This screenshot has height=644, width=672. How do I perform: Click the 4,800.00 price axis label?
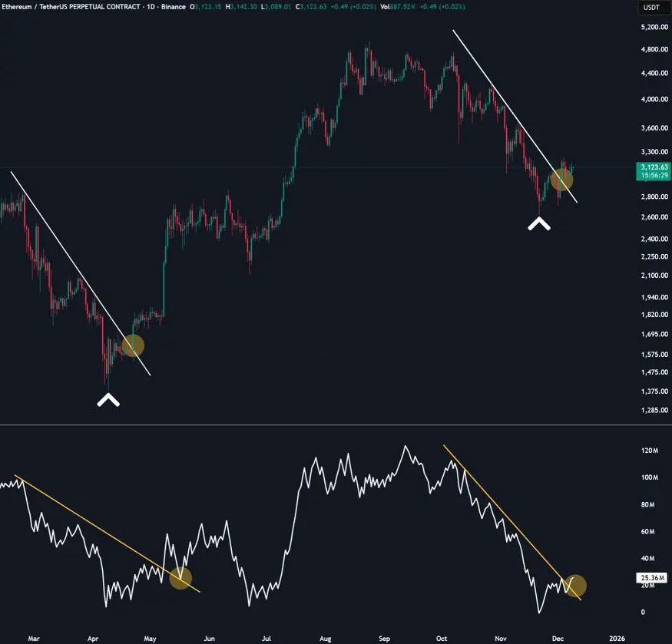click(654, 49)
